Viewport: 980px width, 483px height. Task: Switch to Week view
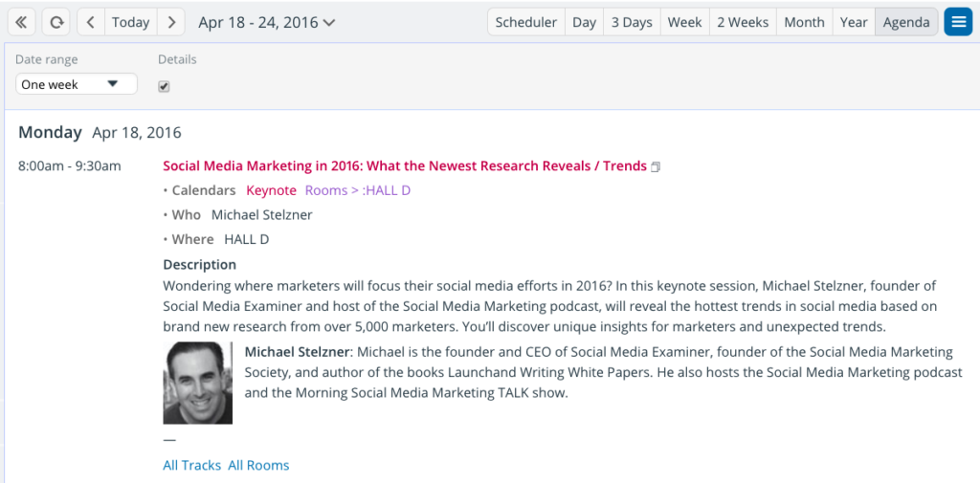coord(684,23)
